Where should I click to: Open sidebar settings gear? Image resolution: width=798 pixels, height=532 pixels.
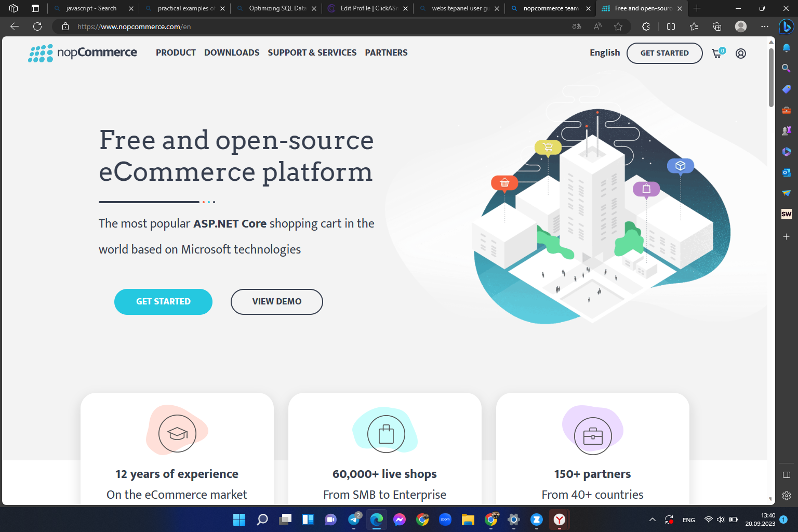click(787, 496)
